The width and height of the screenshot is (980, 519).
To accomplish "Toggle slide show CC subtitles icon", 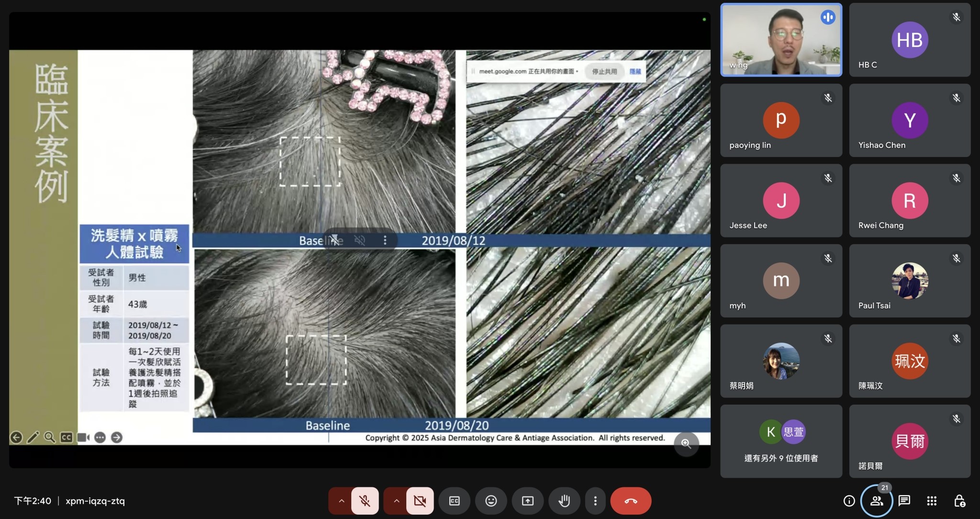I will pyautogui.click(x=67, y=437).
